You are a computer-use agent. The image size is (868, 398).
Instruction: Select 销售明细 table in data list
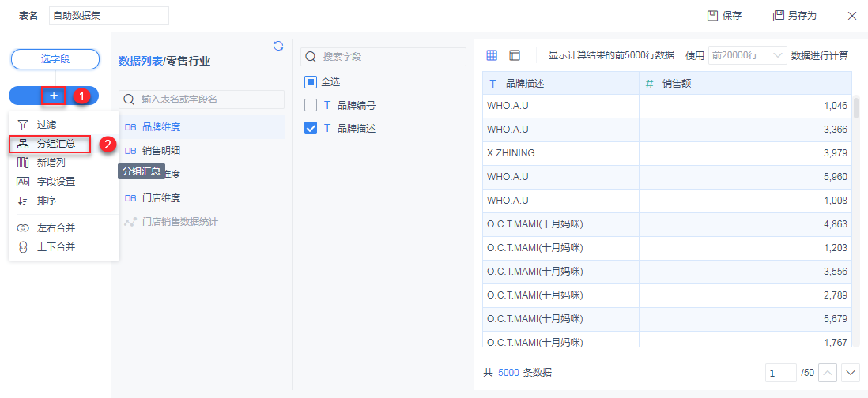click(x=161, y=150)
